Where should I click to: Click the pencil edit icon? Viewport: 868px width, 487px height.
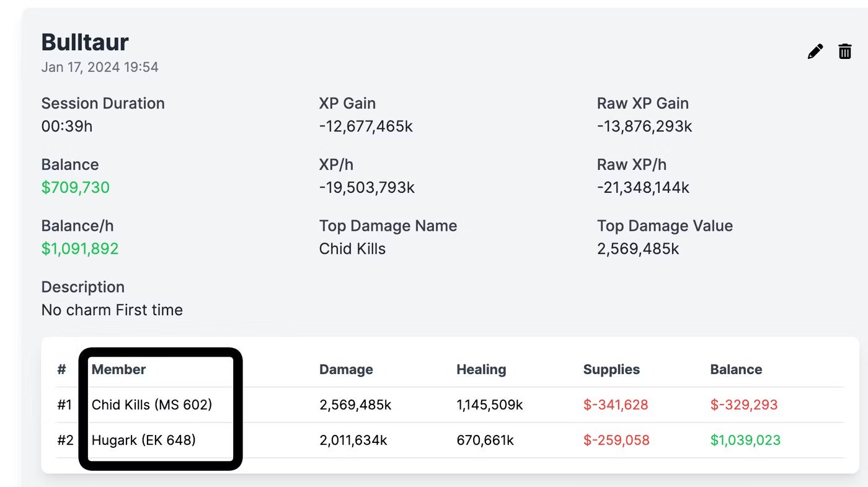coord(815,51)
